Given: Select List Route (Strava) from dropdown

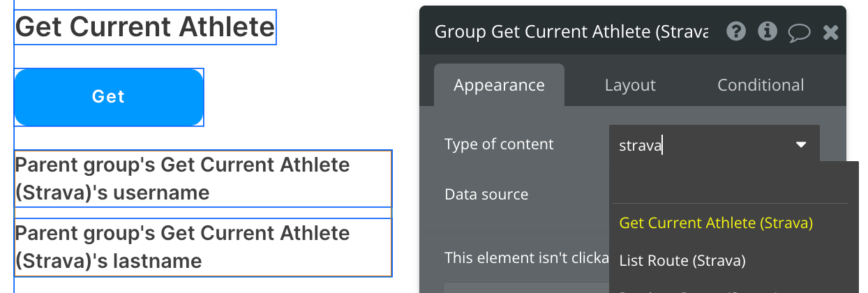Looking at the screenshot, I should coord(682,261).
